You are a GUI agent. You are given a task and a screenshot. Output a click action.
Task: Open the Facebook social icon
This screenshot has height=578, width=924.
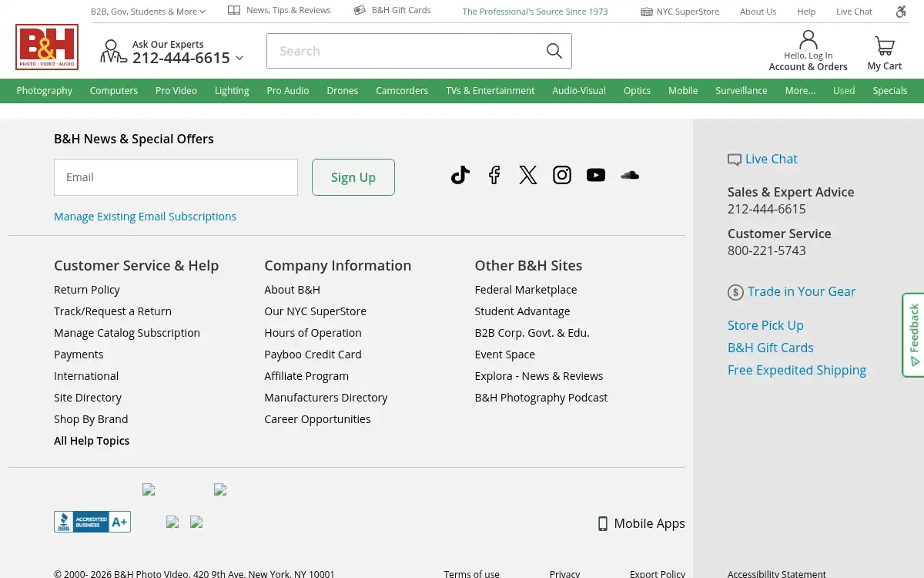(x=494, y=175)
